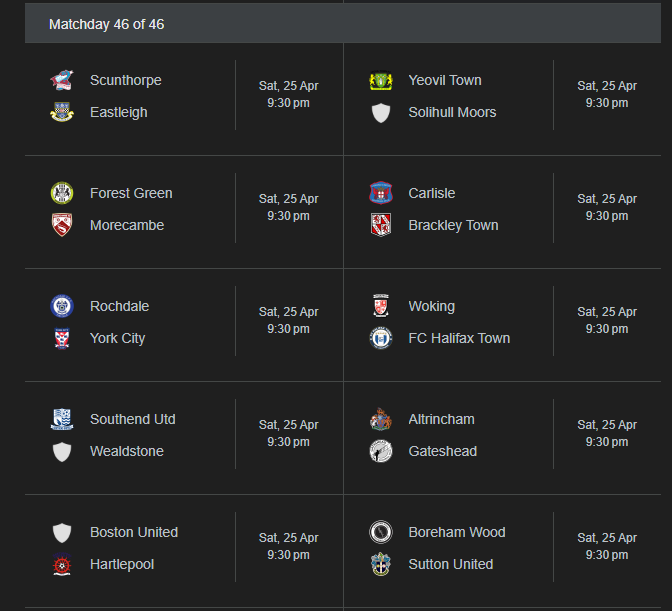Click the Southend Utd club crest
This screenshot has width=672, height=611.
[x=62, y=419]
